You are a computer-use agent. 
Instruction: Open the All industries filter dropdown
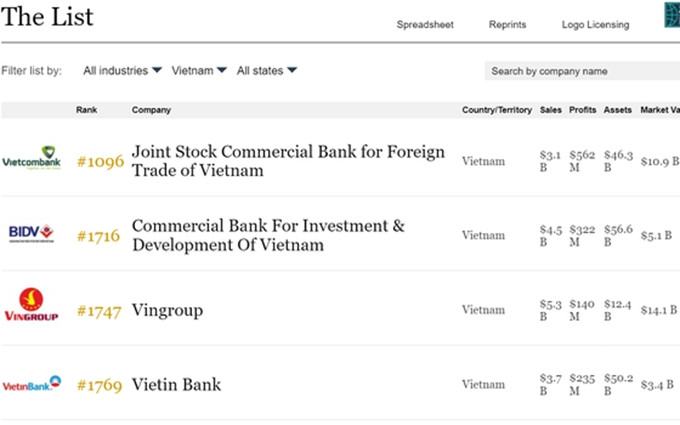point(122,71)
